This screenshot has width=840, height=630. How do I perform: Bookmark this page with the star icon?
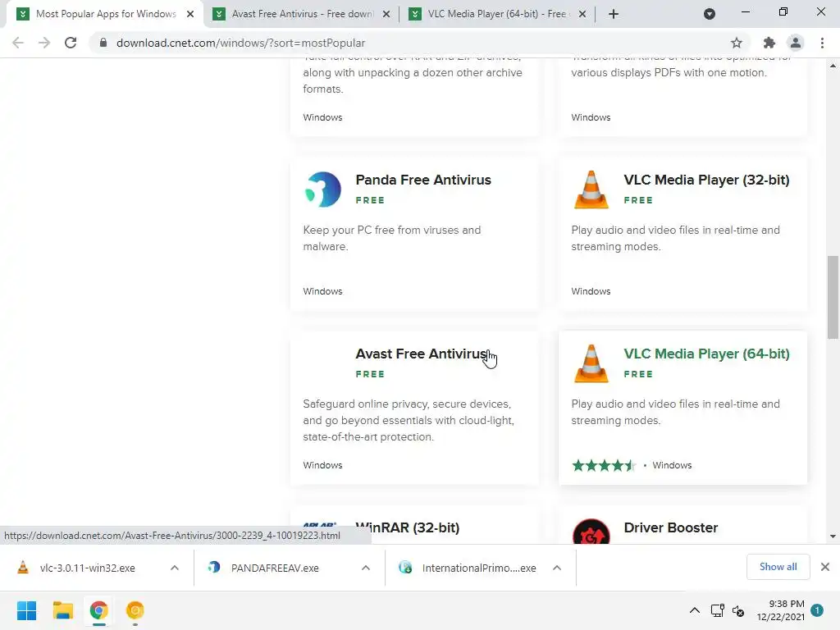[737, 43]
